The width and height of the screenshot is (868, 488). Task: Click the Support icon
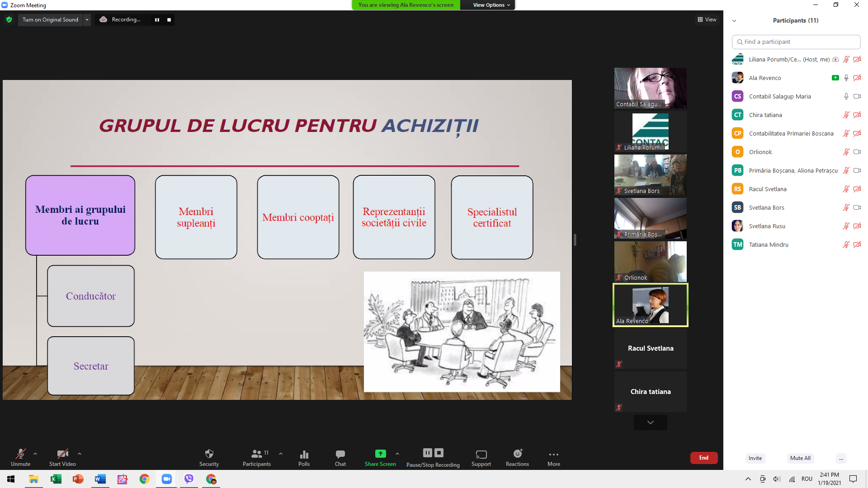(481, 454)
